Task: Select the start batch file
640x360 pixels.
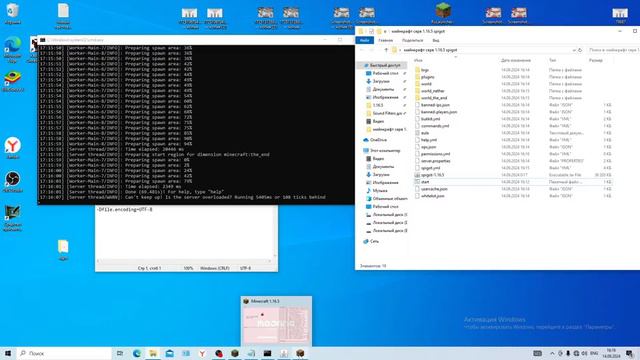Action: (425, 182)
